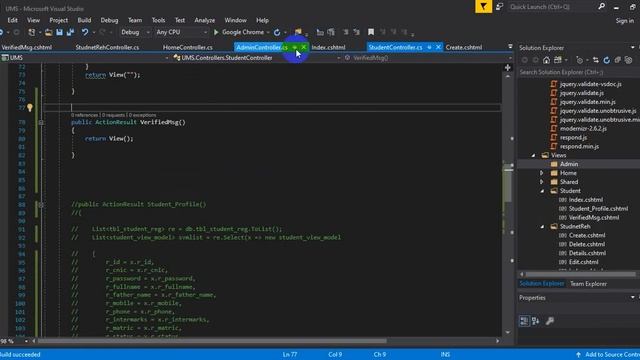The height and width of the screenshot is (360, 640).
Task: Collapse the Student folder arrow
Action: 542,191
